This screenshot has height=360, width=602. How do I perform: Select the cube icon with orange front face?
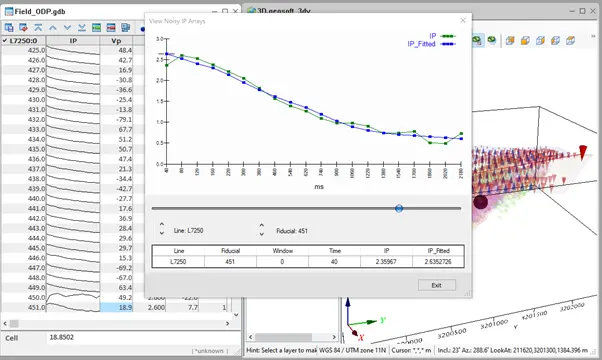click(x=525, y=40)
